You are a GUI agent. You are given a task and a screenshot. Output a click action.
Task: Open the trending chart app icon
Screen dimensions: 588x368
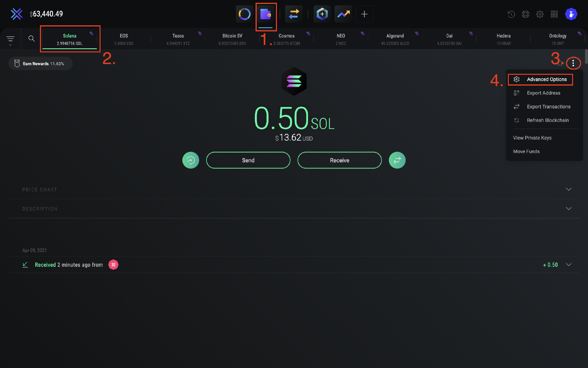pos(343,14)
